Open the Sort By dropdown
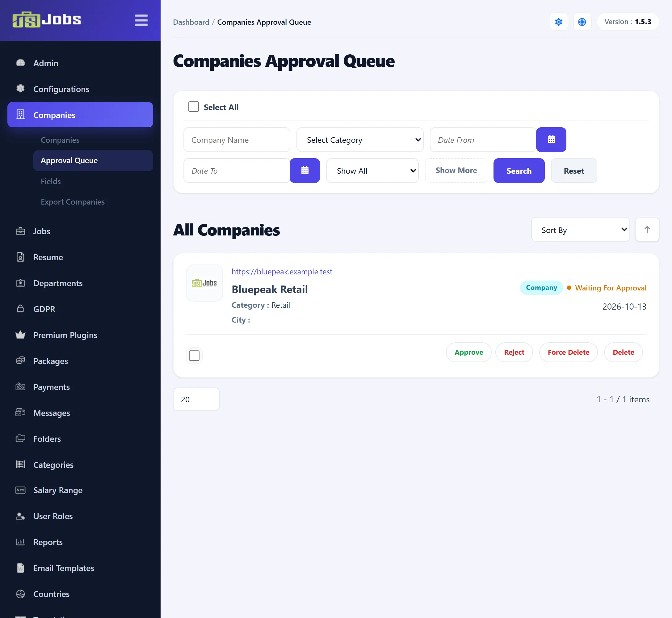The height and width of the screenshot is (618, 672). pyautogui.click(x=580, y=229)
